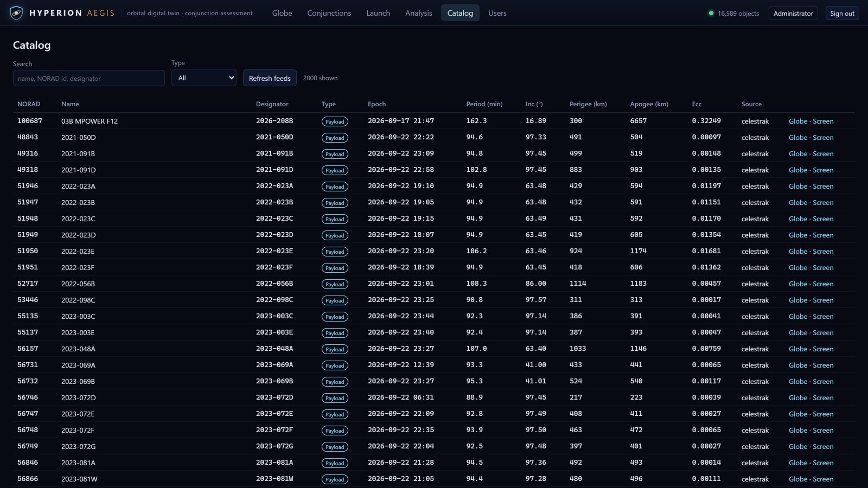
Task: Click the Ecc column header
Action: click(x=697, y=104)
